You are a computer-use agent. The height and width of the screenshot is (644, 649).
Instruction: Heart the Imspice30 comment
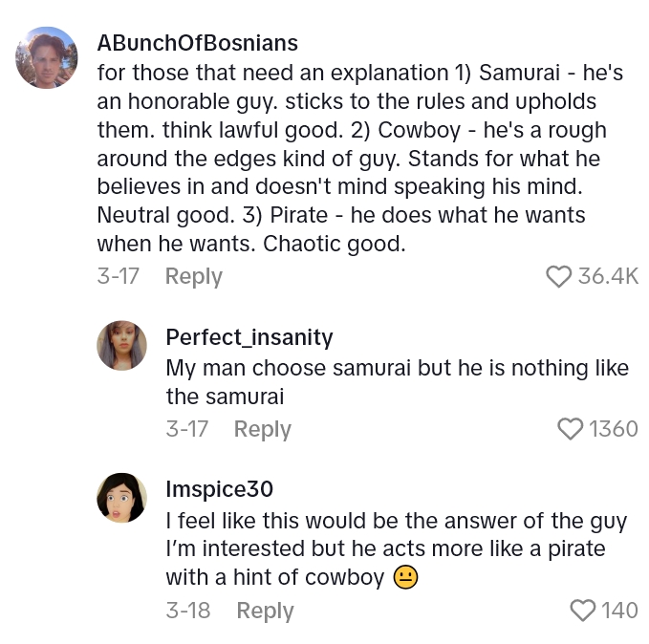click(x=582, y=611)
